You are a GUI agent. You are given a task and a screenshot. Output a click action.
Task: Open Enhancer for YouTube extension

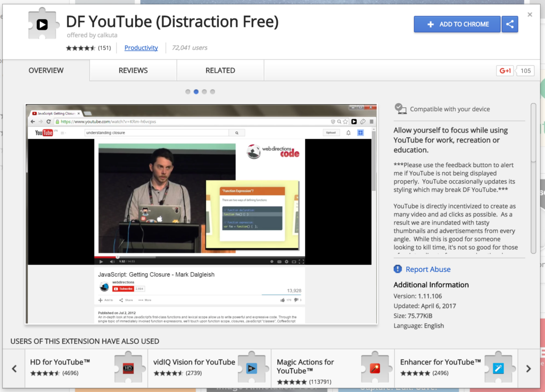click(456, 369)
